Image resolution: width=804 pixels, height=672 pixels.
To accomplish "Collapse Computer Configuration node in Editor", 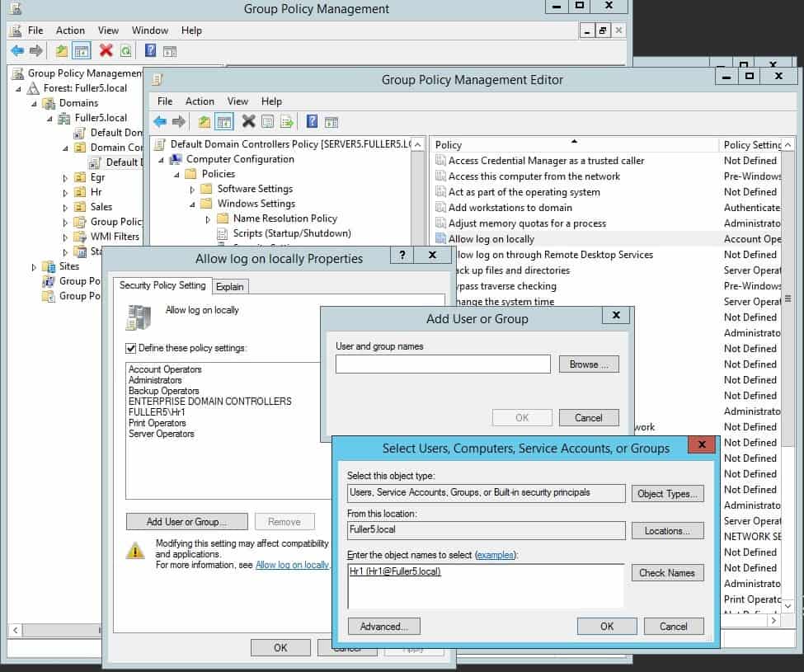I will [161, 160].
